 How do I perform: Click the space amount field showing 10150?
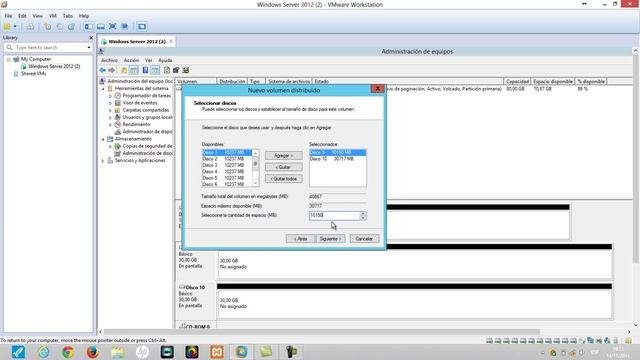pos(334,216)
